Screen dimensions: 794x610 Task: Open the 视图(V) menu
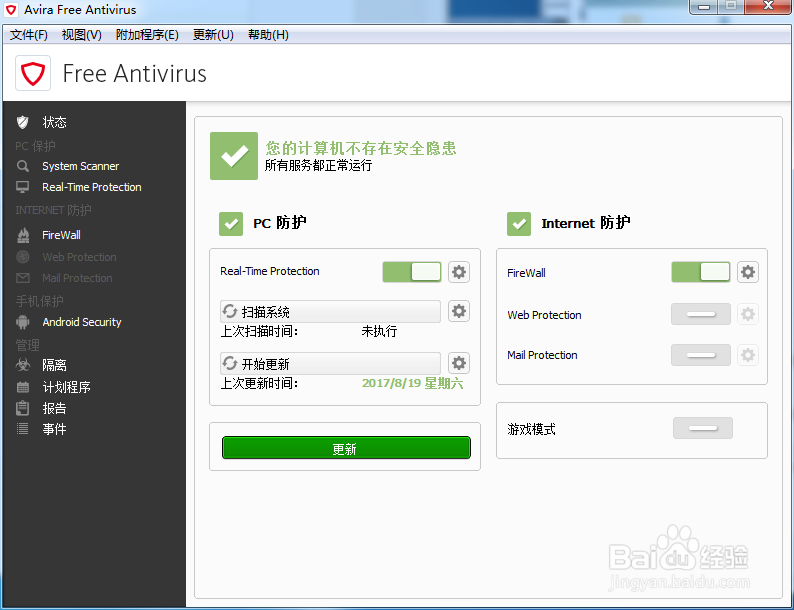[x=82, y=35]
